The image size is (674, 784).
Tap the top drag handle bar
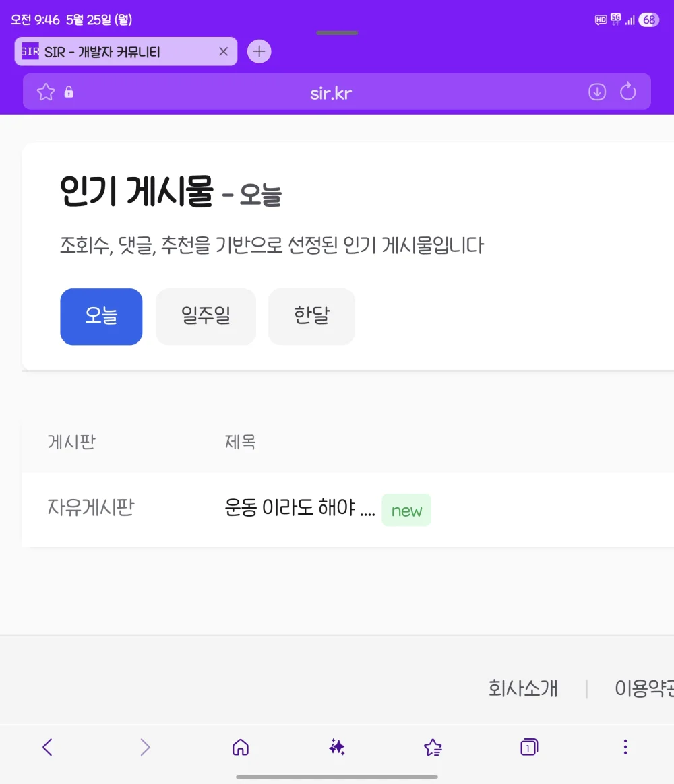point(337,33)
